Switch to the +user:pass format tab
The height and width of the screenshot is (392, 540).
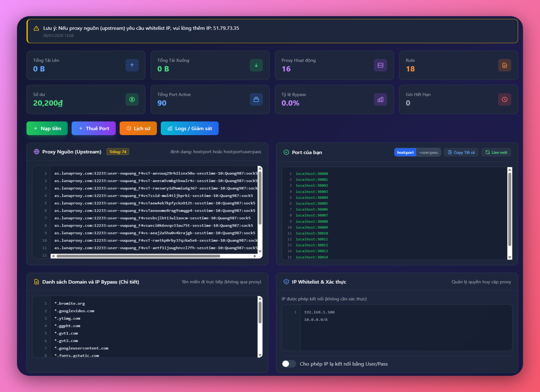pyautogui.click(x=428, y=152)
